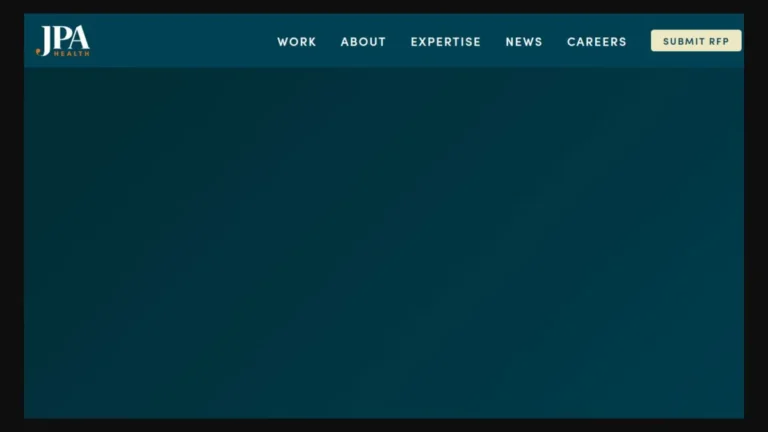This screenshot has width=768, height=432.
Task: Click the JPA Health logo
Action: pos(63,41)
